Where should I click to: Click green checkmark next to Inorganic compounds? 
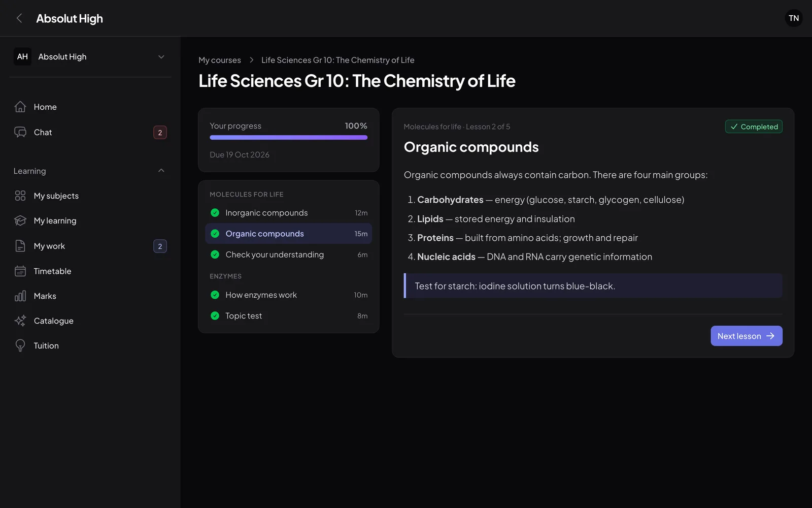215,213
